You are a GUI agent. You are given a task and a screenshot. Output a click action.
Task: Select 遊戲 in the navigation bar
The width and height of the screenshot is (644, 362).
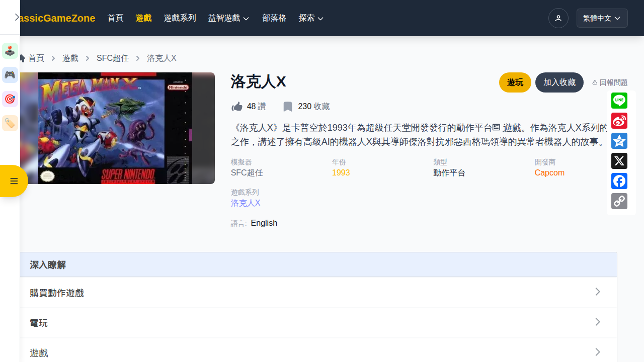(144, 18)
